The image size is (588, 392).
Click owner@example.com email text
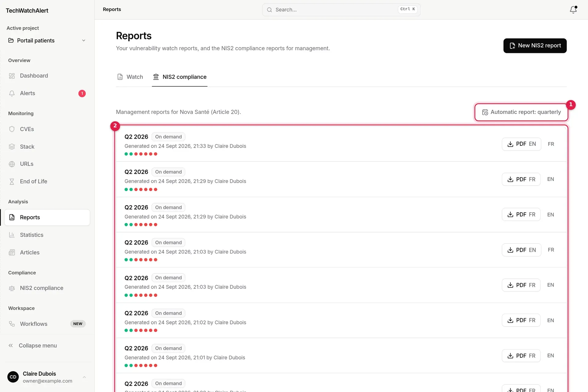click(x=47, y=381)
